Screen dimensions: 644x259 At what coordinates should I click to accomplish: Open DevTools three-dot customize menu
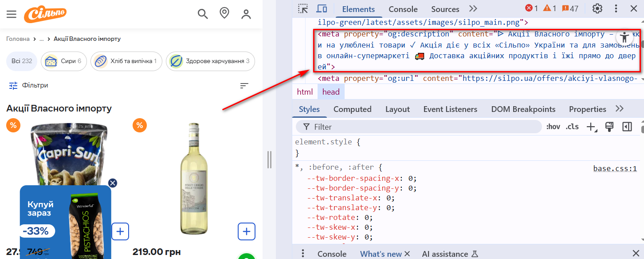click(616, 8)
